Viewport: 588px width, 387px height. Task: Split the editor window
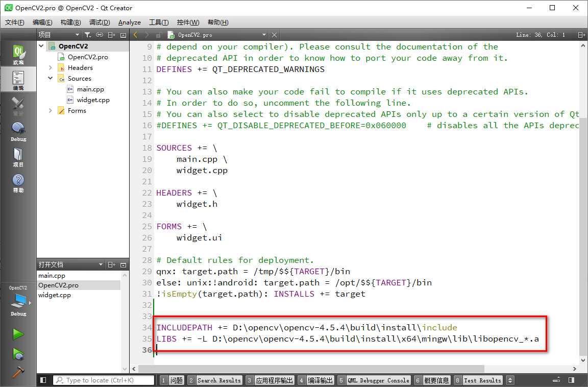(x=581, y=35)
